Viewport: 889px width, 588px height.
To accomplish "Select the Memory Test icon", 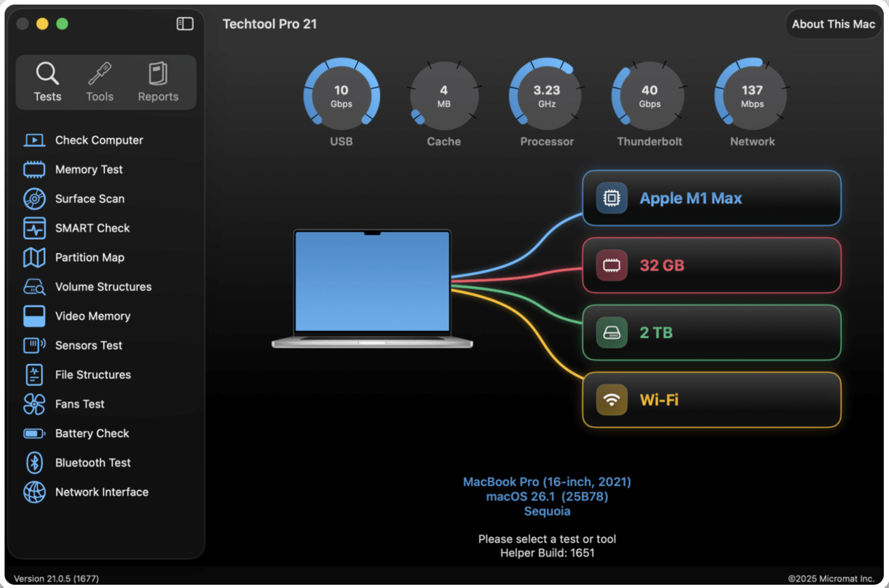I will 33,169.
